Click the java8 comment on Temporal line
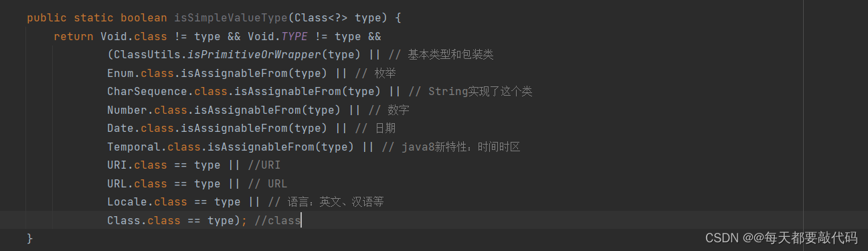 [x=450, y=147]
